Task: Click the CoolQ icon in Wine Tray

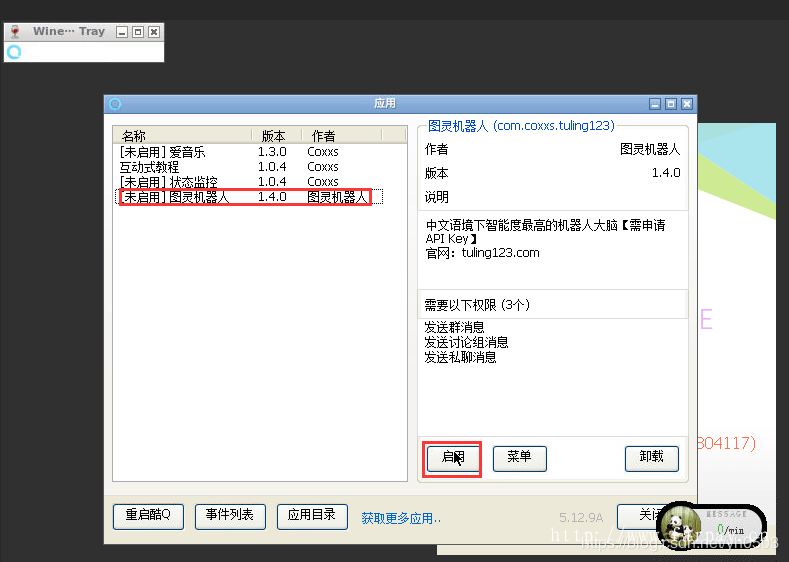Action: (x=14, y=52)
